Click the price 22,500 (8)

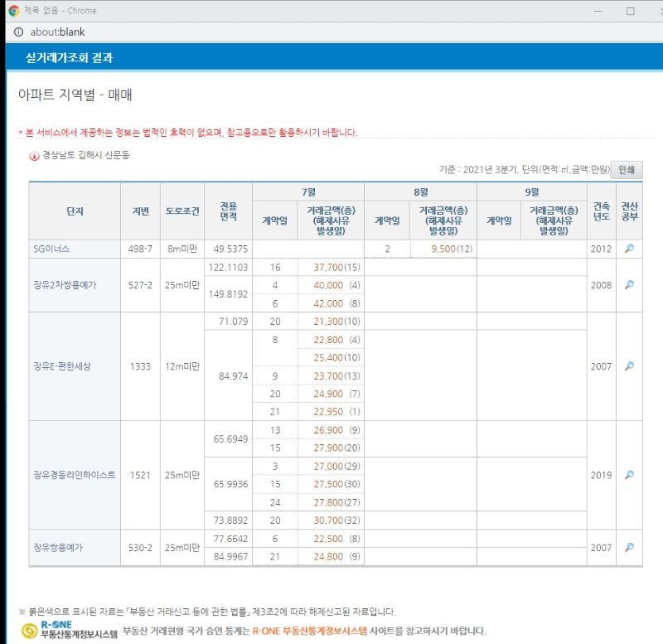click(336, 539)
